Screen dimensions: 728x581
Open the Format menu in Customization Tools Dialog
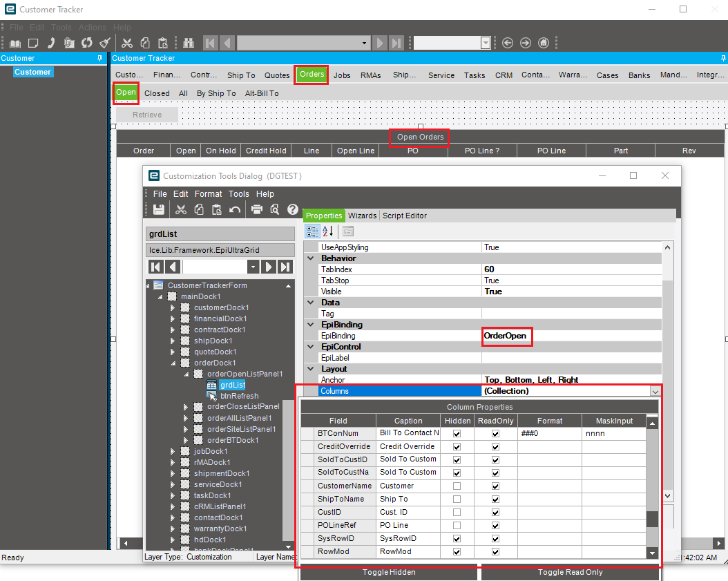[x=208, y=194]
